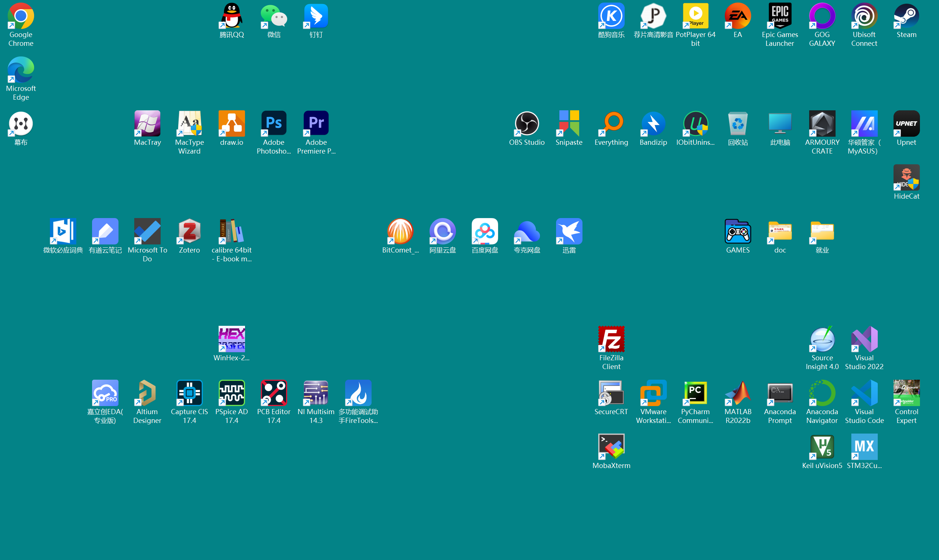The height and width of the screenshot is (560, 939).
Task: Click the Epic Games Launcher icon
Action: (x=780, y=16)
